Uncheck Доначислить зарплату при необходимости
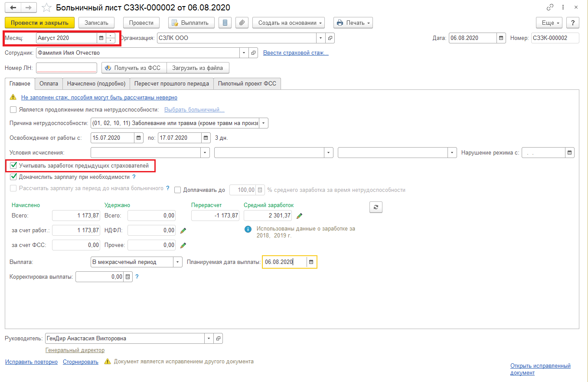The width and height of the screenshot is (588, 382). coord(13,177)
